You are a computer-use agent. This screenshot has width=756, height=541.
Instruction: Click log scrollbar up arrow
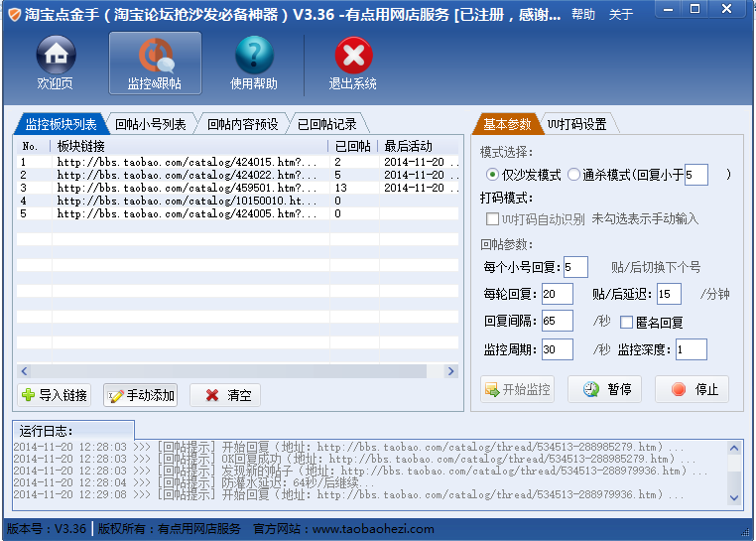(x=734, y=448)
